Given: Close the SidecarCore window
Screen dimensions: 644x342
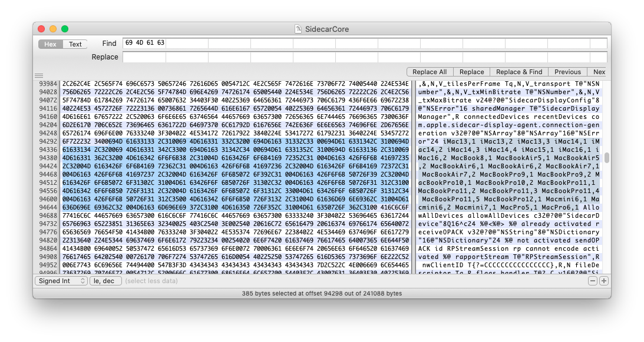Looking at the screenshot, I should coord(41,29).
